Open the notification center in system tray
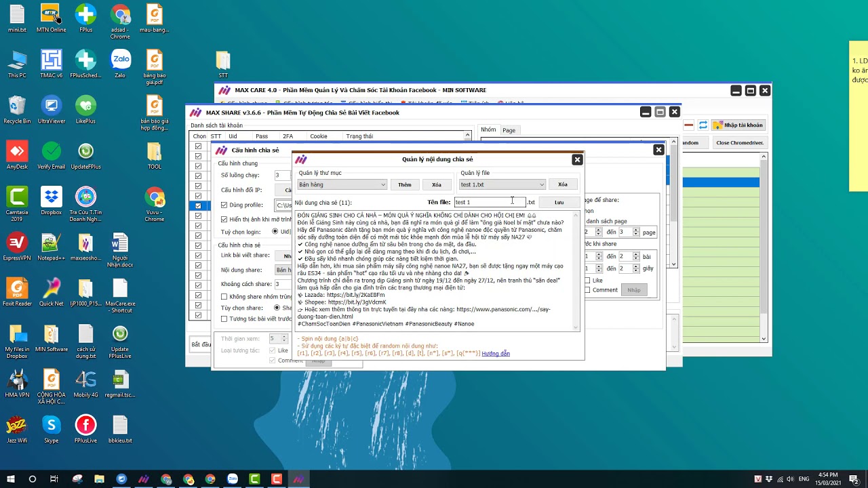 (854, 479)
